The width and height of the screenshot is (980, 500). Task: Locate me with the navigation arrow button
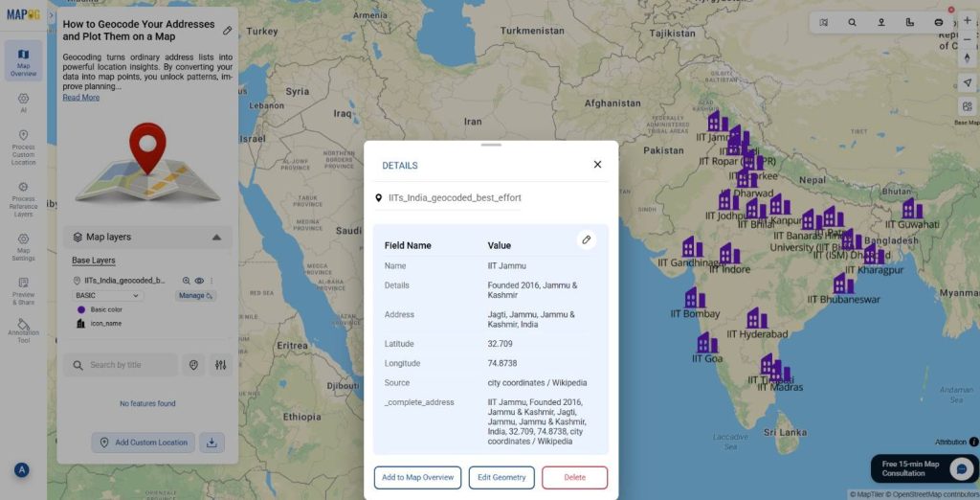[968, 82]
